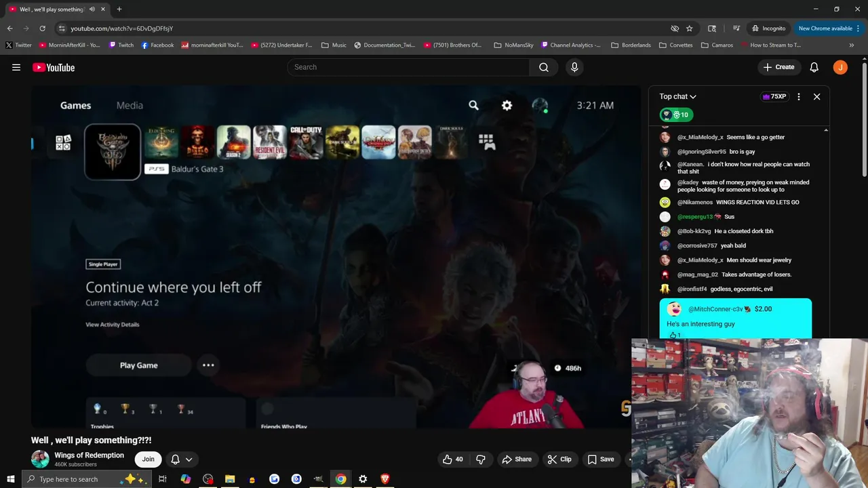Save the video to a playlist
The height and width of the screenshot is (488, 868).
point(600,459)
